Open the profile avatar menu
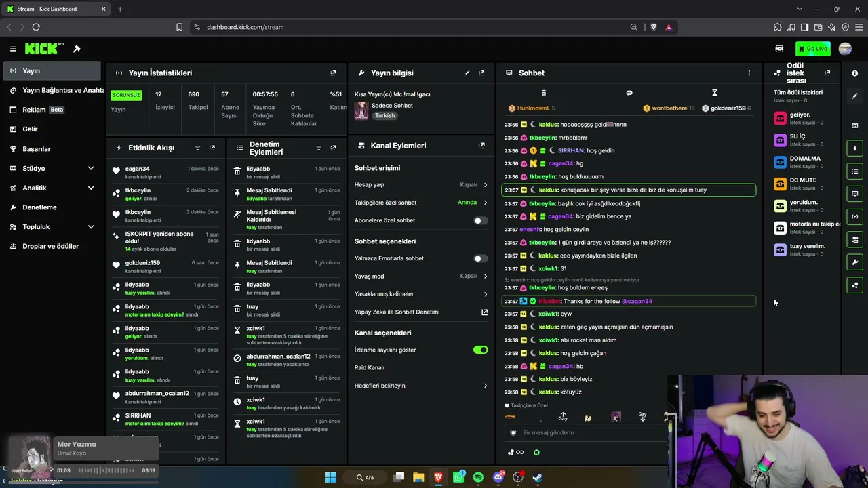 click(x=845, y=49)
